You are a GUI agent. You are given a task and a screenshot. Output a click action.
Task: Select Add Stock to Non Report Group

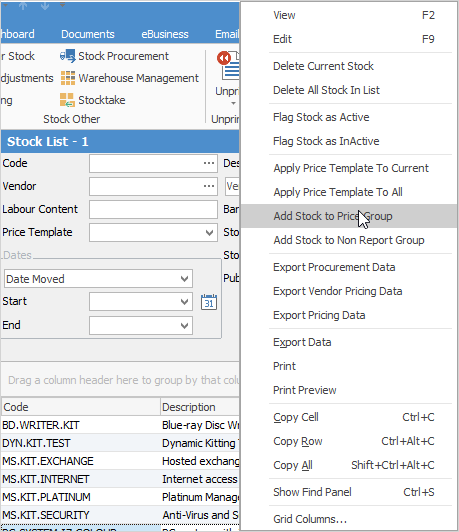349,240
